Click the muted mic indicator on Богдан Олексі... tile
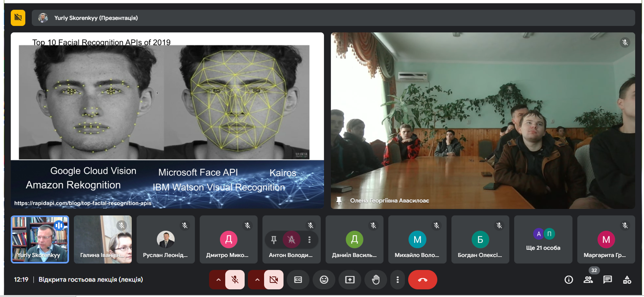 tap(499, 226)
